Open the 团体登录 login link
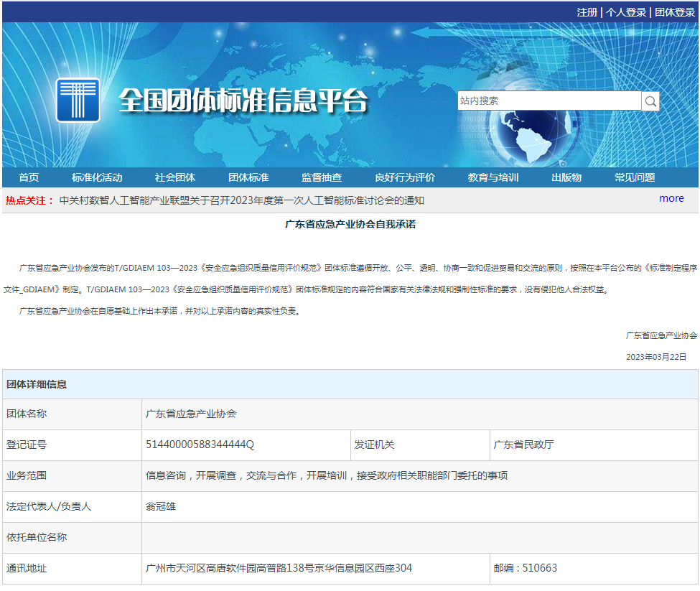The width and height of the screenshot is (700, 591). [674, 12]
